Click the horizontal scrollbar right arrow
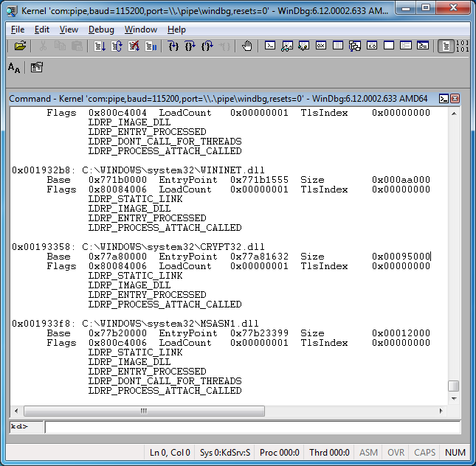 coord(441,411)
